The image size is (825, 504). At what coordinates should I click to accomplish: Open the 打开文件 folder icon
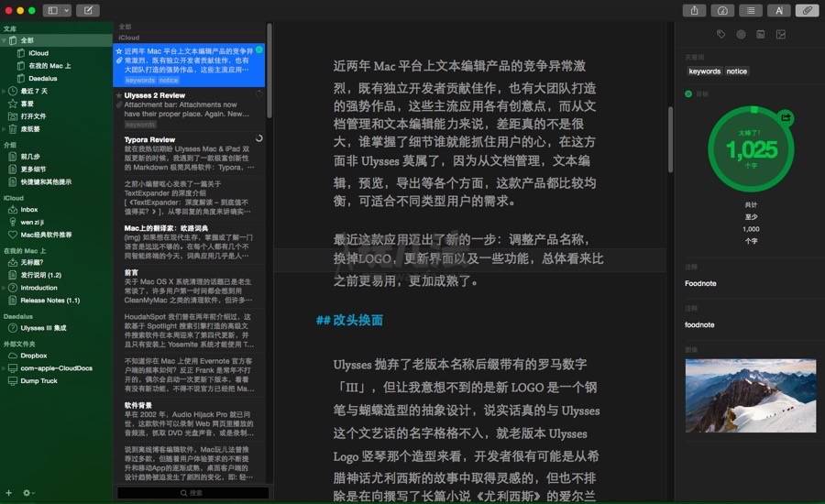pos(13,116)
